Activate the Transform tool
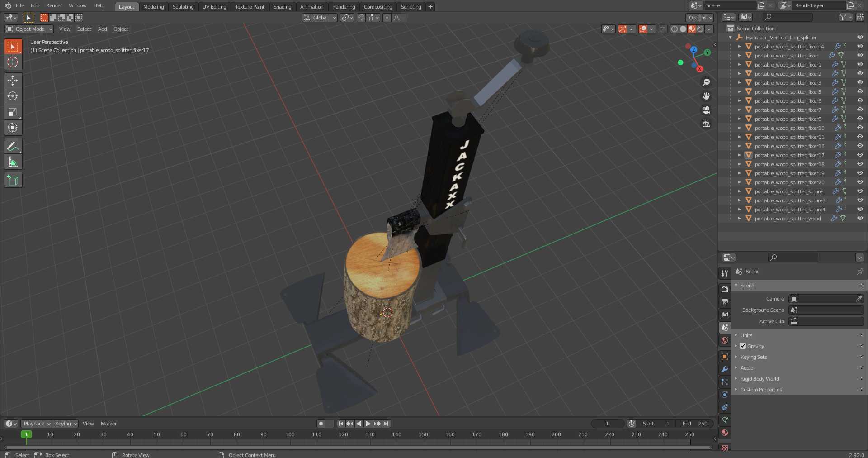 pos(13,128)
